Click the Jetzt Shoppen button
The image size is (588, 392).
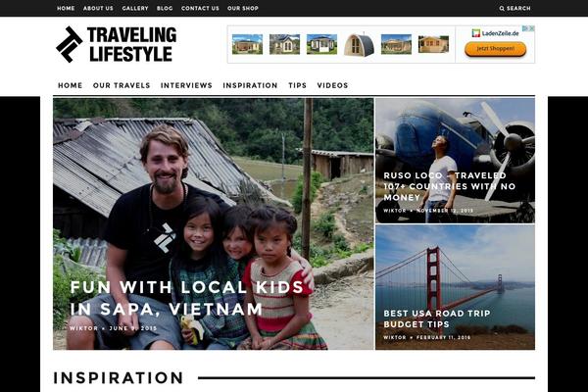[495, 49]
